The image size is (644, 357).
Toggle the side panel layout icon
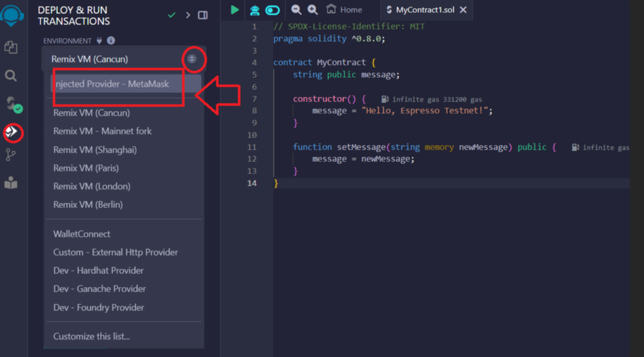pos(203,15)
